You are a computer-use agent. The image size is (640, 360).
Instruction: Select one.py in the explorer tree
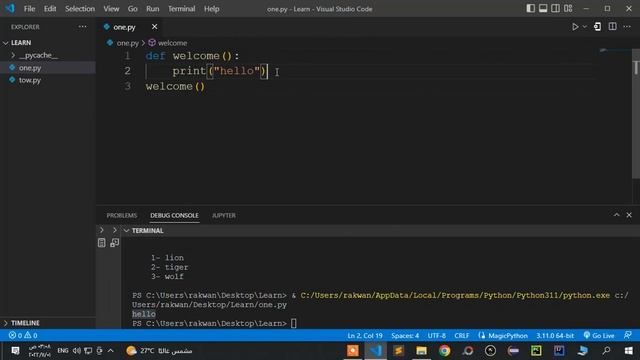tap(30, 68)
